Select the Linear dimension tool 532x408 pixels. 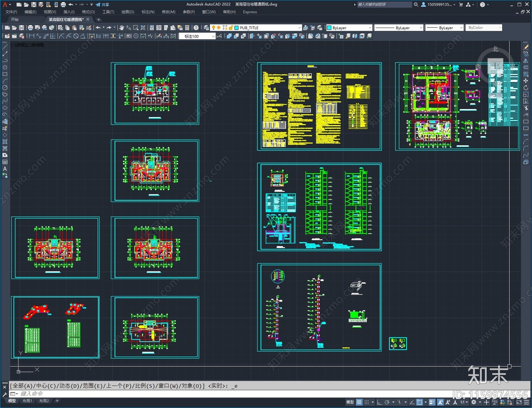pyautogui.click(x=32, y=36)
